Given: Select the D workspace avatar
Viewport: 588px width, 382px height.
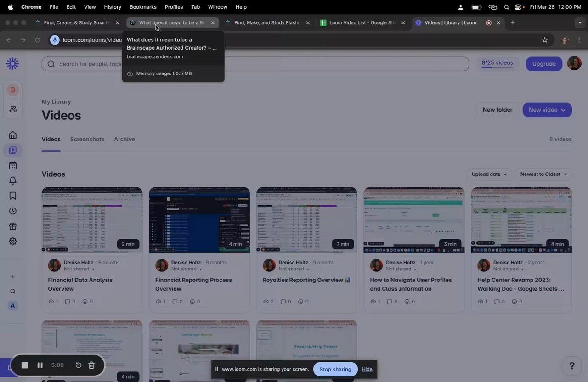Looking at the screenshot, I should pos(13,90).
